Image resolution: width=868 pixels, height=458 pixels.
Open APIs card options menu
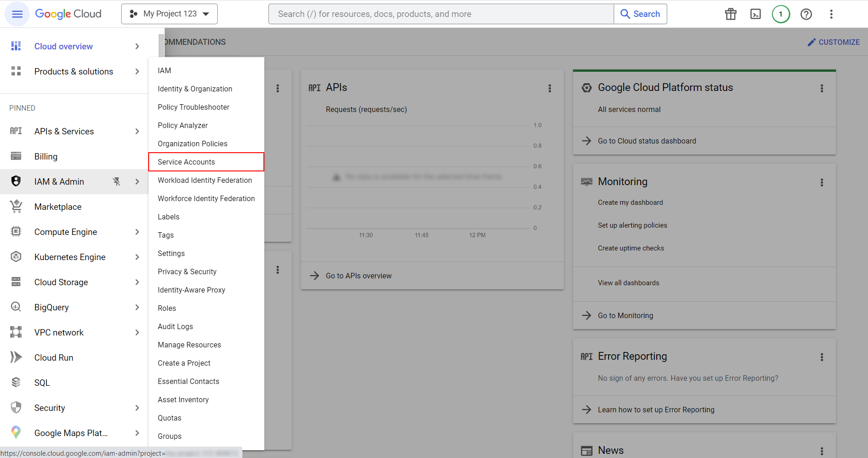(550, 88)
